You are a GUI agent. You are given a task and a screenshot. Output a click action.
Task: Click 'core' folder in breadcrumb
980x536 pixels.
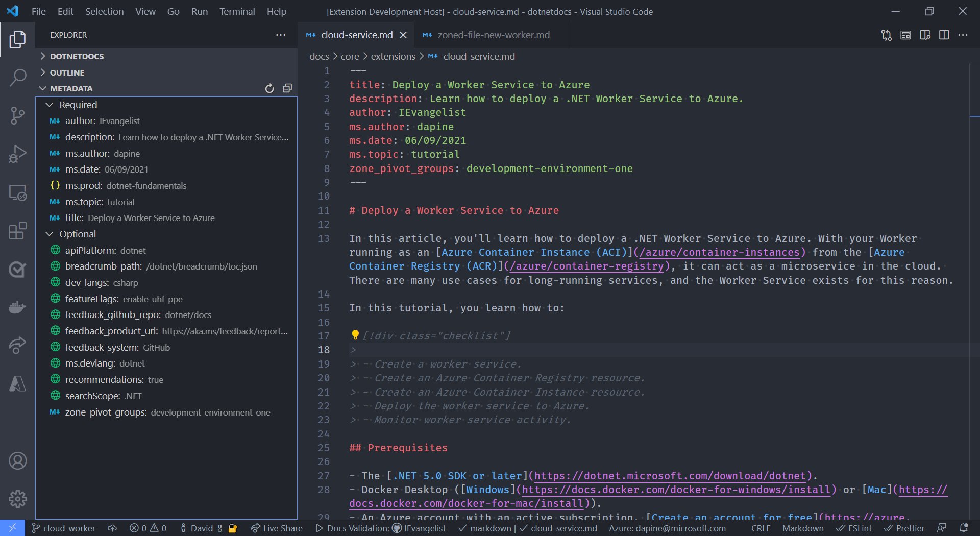tap(350, 56)
